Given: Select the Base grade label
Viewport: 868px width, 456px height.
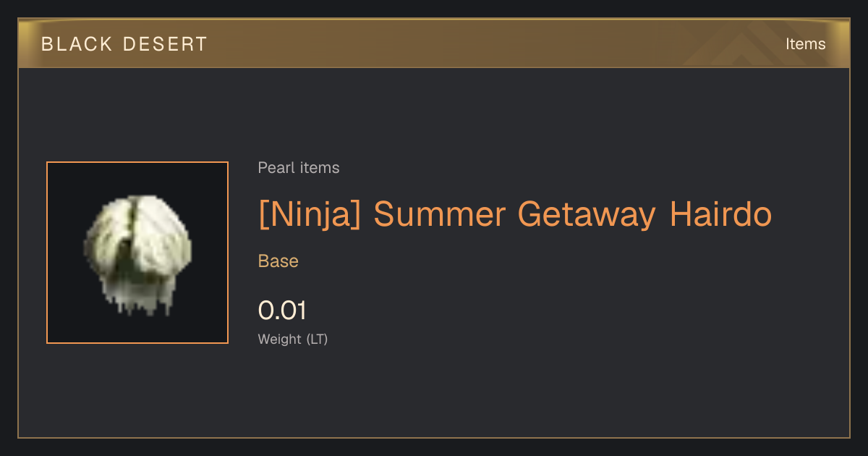Looking at the screenshot, I should click(x=278, y=261).
